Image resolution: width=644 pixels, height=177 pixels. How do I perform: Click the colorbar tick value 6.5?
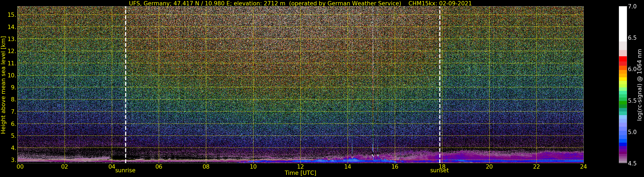(x=632, y=38)
